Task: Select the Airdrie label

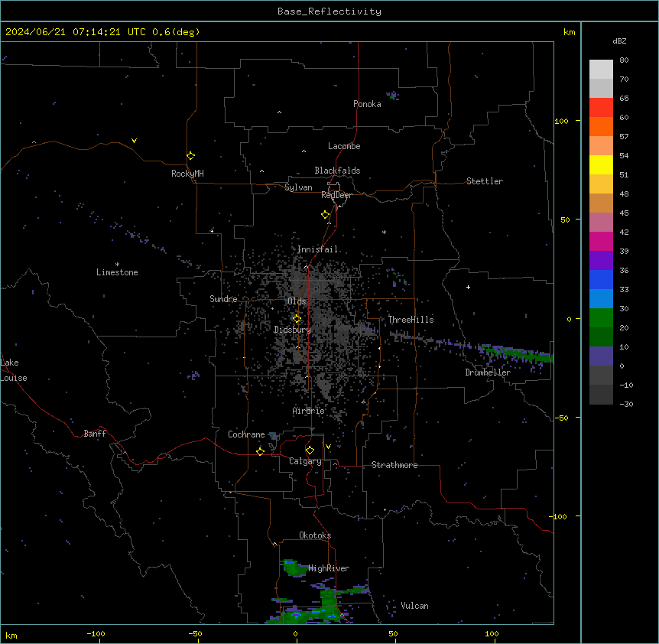Action: [x=309, y=411]
